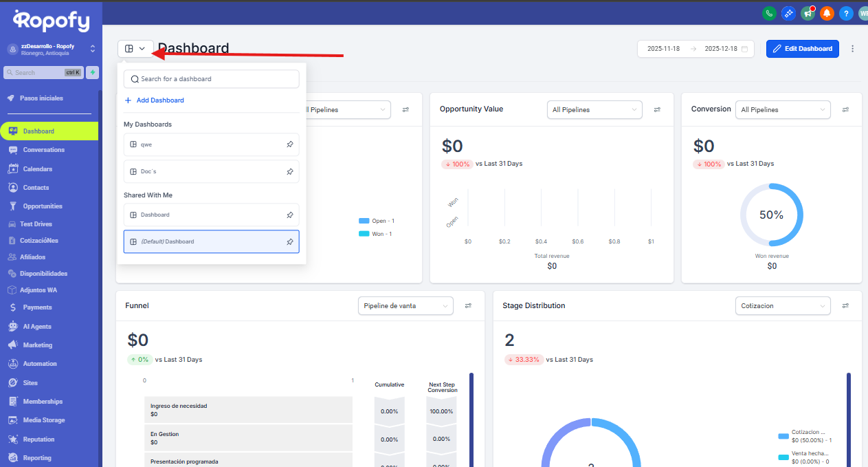Click the green phone icon in top bar

(769, 12)
